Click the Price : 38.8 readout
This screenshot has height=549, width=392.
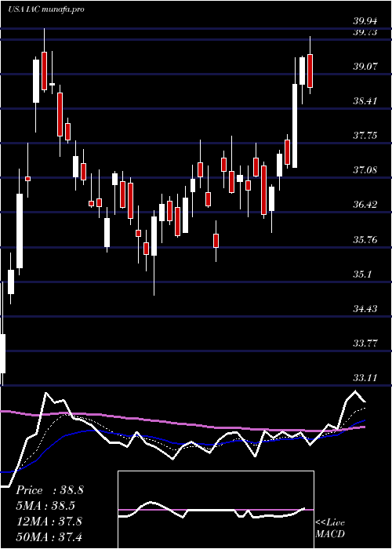coord(49,490)
